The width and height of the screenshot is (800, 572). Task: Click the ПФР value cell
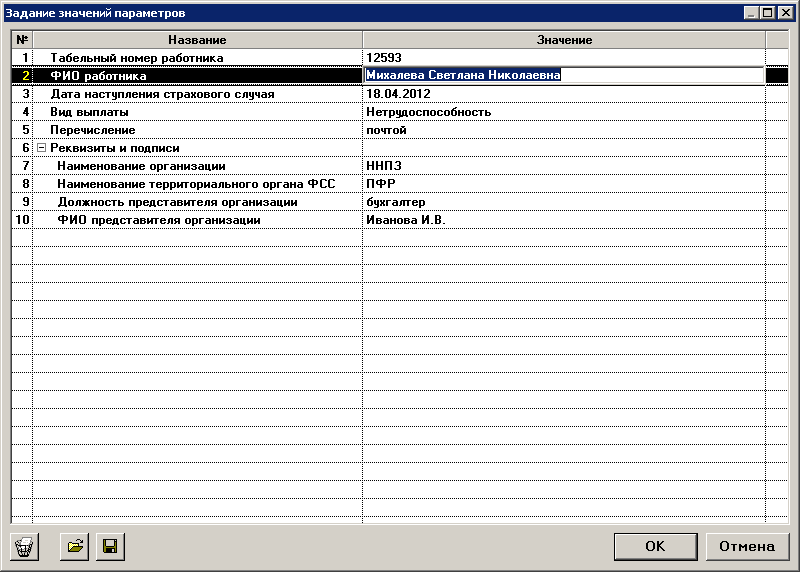click(563, 184)
